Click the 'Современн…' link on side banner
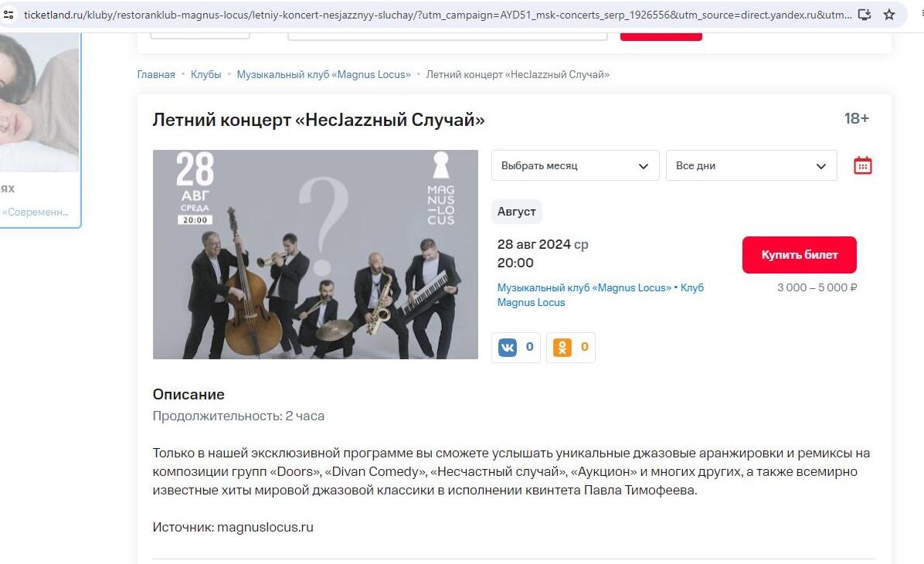 [x=36, y=212]
